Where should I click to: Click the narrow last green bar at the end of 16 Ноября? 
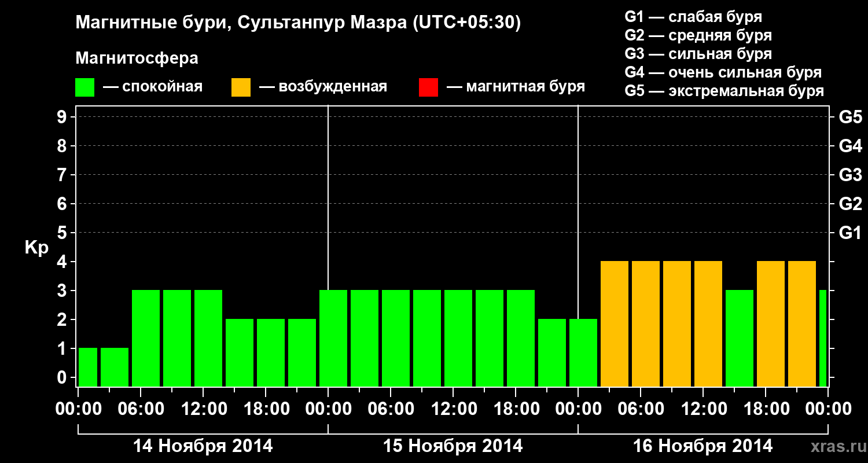click(x=823, y=338)
